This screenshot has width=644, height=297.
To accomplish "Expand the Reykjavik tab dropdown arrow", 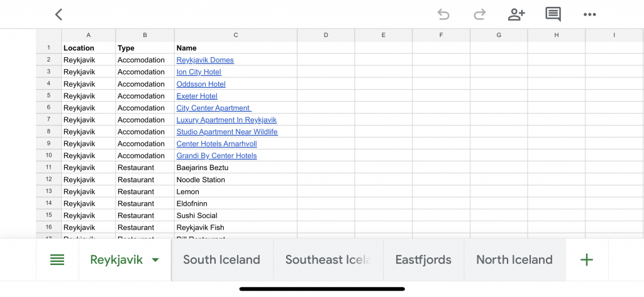I will coord(155,260).
